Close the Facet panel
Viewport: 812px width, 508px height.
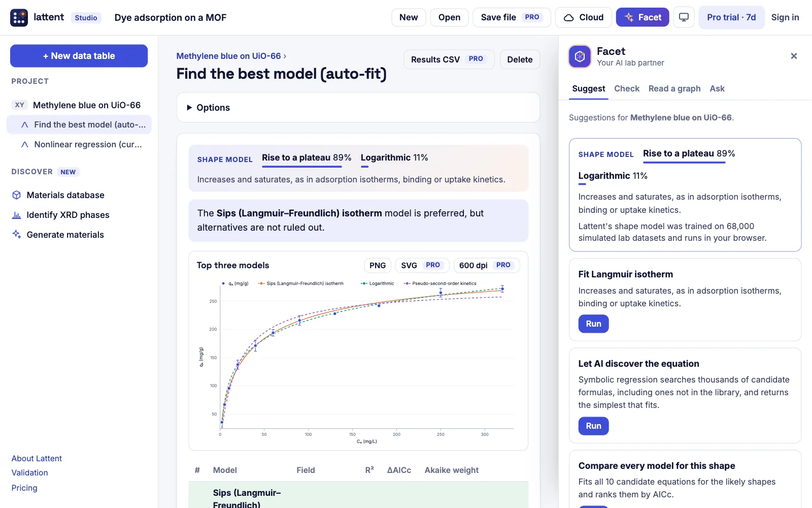[x=794, y=56]
